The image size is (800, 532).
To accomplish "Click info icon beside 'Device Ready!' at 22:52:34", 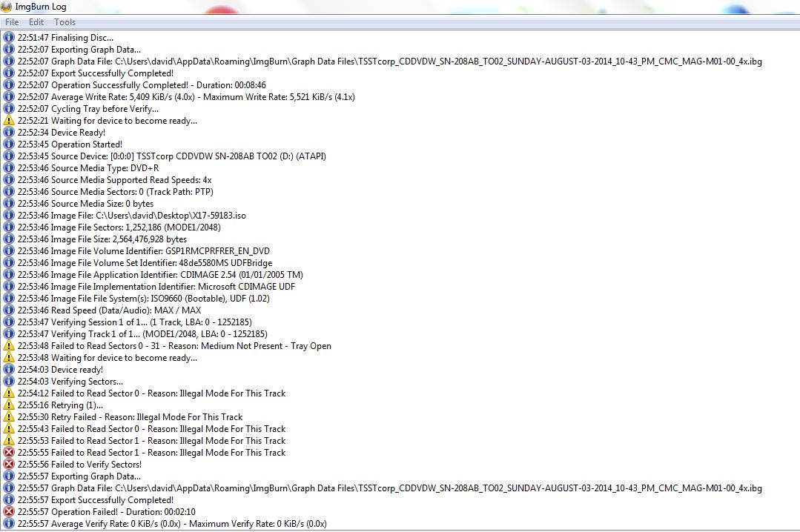I will click(x=9, y=132).
